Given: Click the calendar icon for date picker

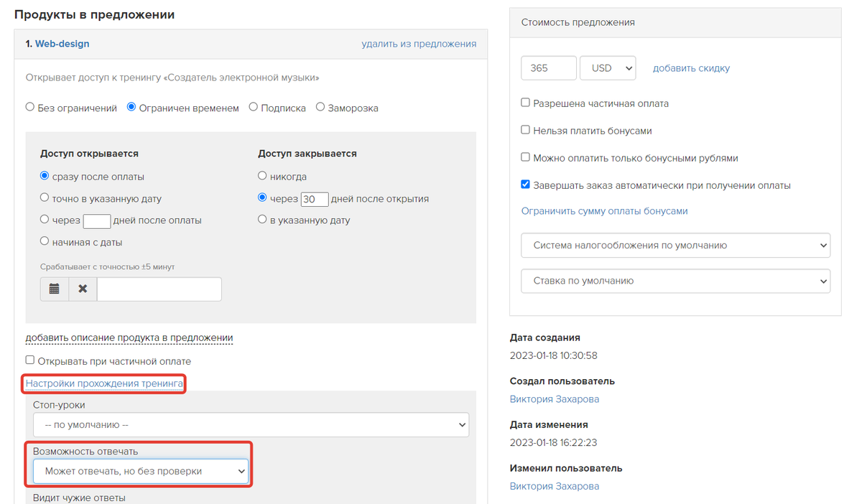Looking at the screenshot, I should coord(54,289).
